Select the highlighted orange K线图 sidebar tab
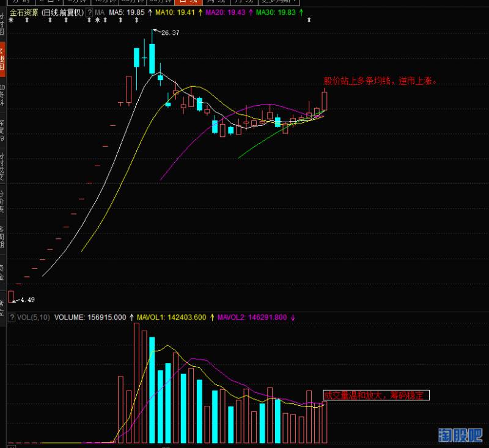489x448 pixels. point(2,59)
